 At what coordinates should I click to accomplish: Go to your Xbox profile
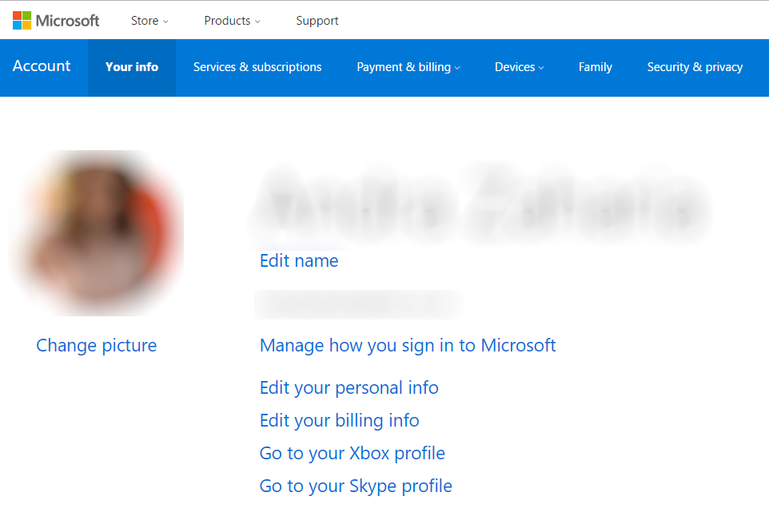pos(353,453)
